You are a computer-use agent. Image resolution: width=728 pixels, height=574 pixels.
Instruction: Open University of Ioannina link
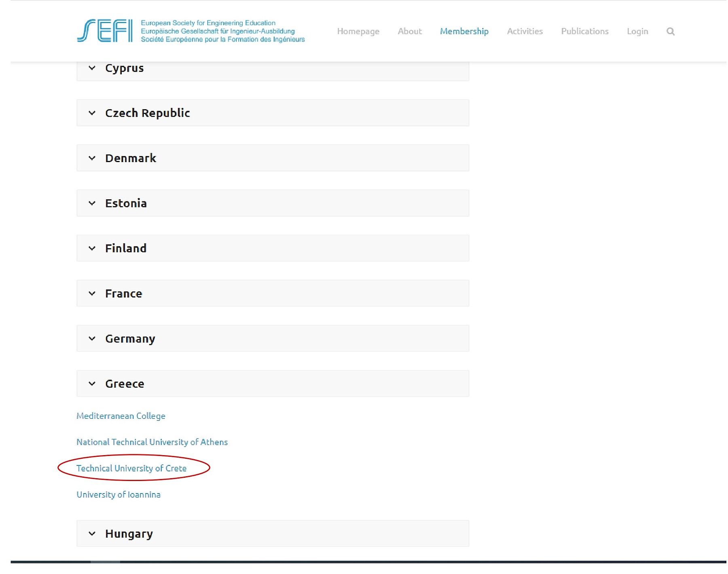[119, 494]
